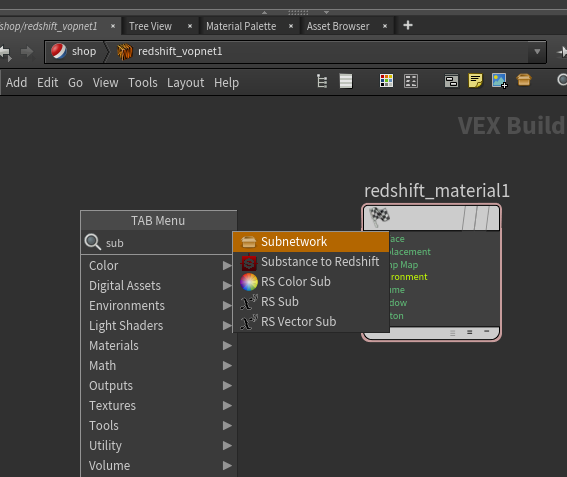Choose RS Vector Sub node
Image resolution: width=567 pixels, height=477 pixels.
[x=311, y=321]
